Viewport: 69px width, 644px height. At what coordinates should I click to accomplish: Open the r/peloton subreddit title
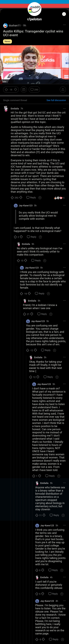click(34, 19)
